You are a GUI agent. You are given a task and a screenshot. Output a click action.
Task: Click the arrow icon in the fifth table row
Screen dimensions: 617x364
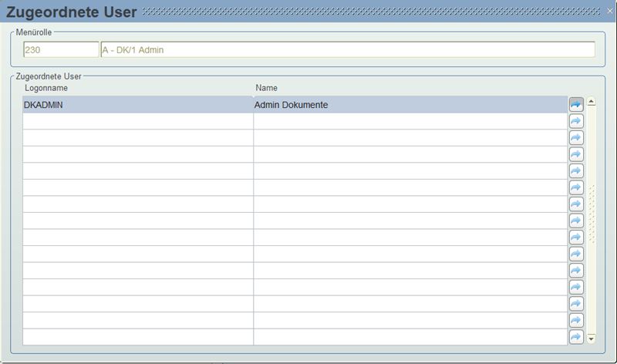576,170
